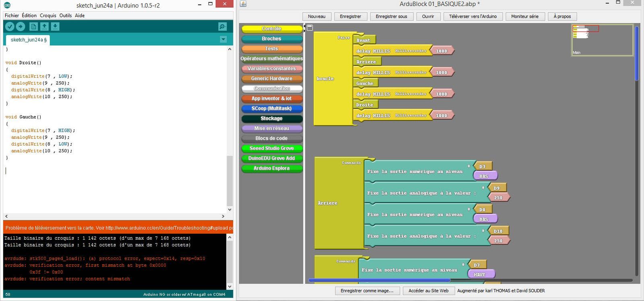The height and width of the screenshot is (301, 644).
Task: Open the Generic Hardware drawer
Action: pyautogui.click(x=272, y=79)
